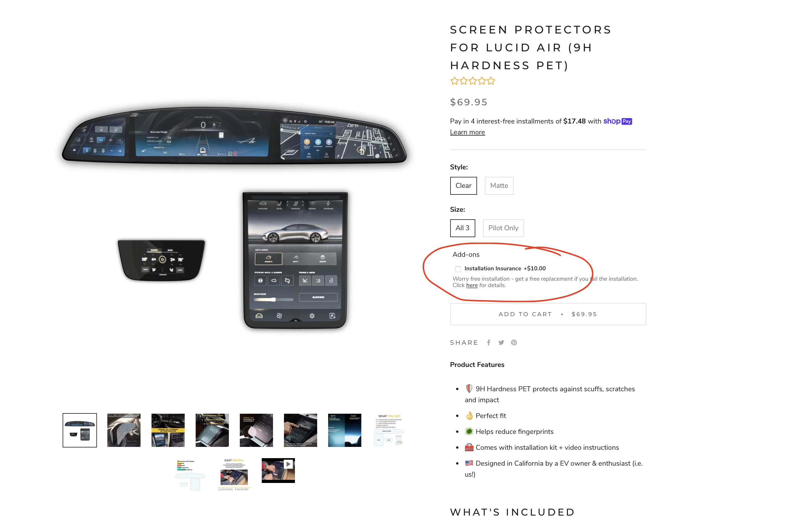Select the Clear style option

pyautogui.click(x=463, y=185)
